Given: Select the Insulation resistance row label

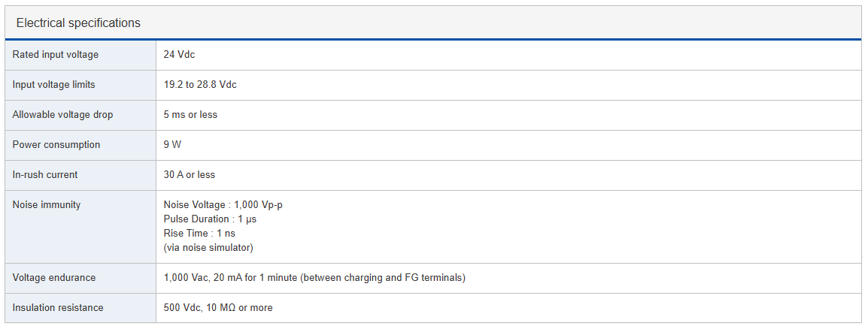Looking at the screenshot, I should coord(58,308).
